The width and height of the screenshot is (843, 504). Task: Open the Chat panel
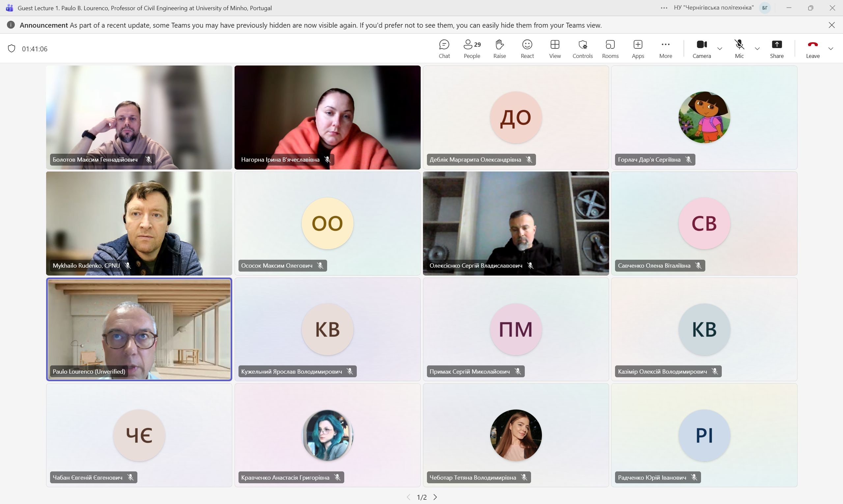point(444,49)
